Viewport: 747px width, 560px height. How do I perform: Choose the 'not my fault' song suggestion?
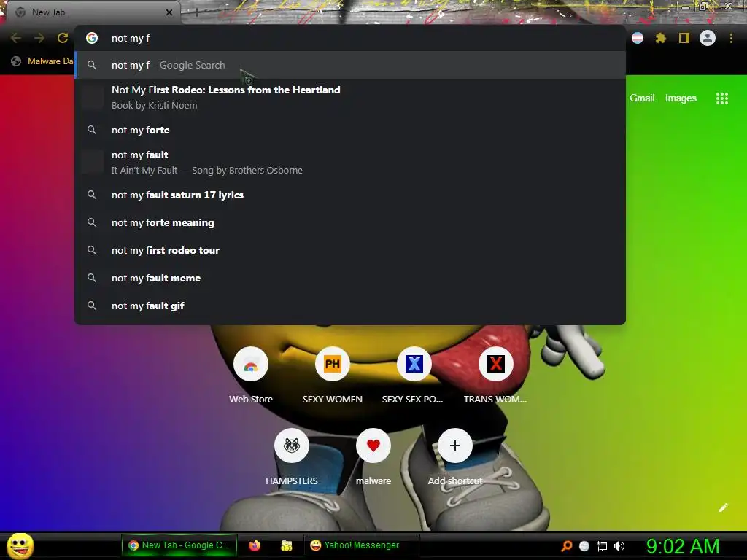pos(350,162)
